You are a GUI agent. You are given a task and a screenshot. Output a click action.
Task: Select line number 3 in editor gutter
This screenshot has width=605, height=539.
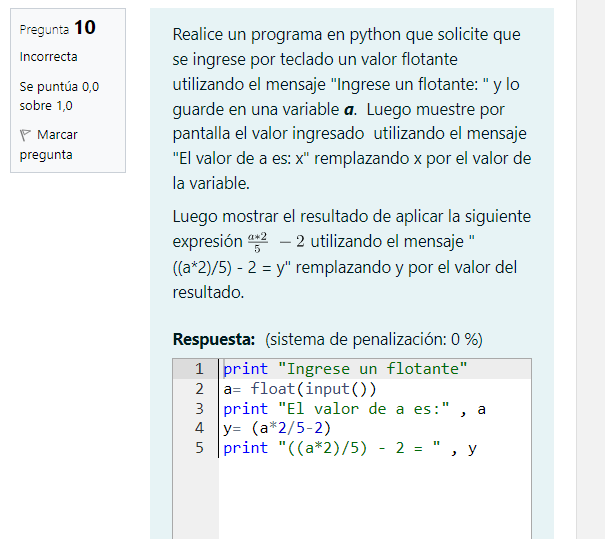click(199, 409)
